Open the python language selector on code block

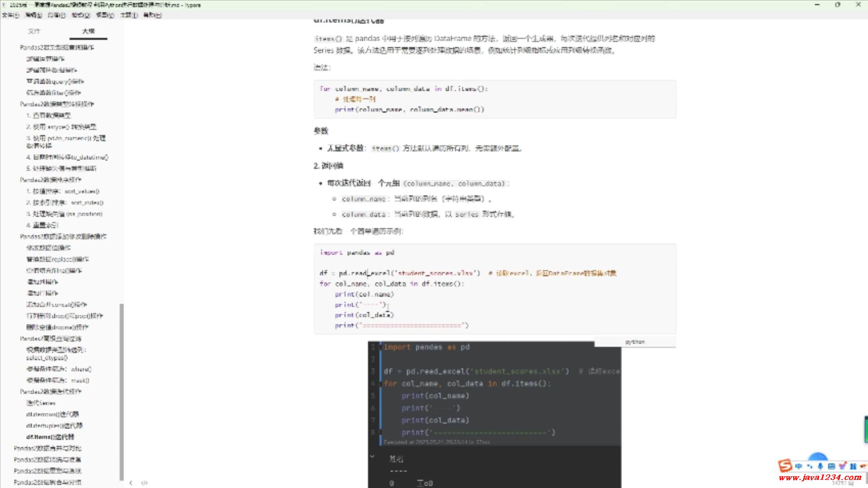635,342
